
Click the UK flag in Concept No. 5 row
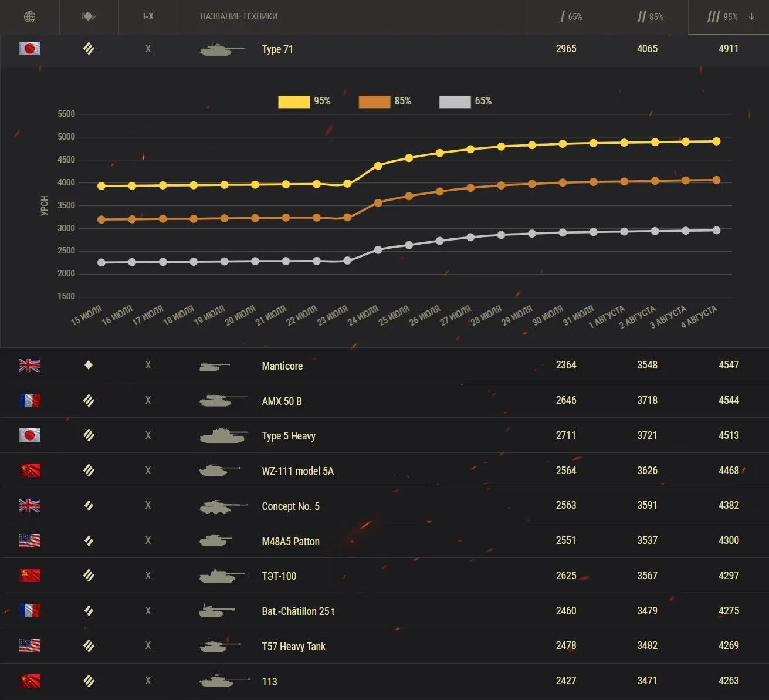30,505
